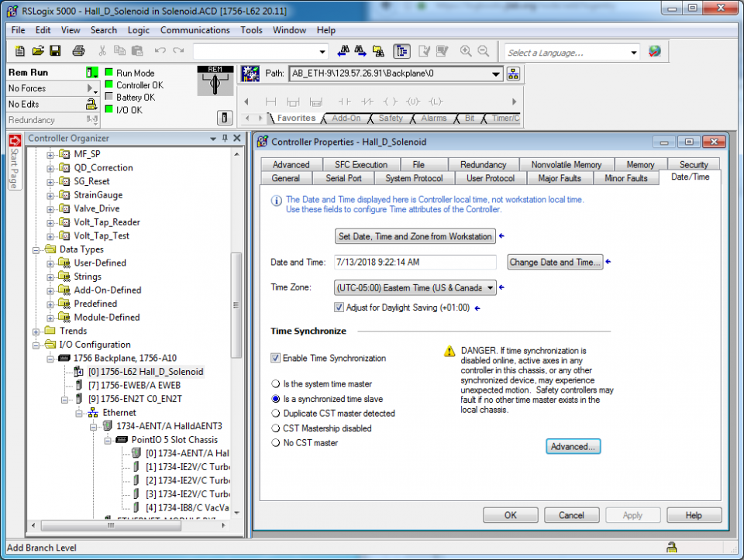Save project using the floppy disk icon
The height and width of the screenshot is (560, 744).
point(56,51)
